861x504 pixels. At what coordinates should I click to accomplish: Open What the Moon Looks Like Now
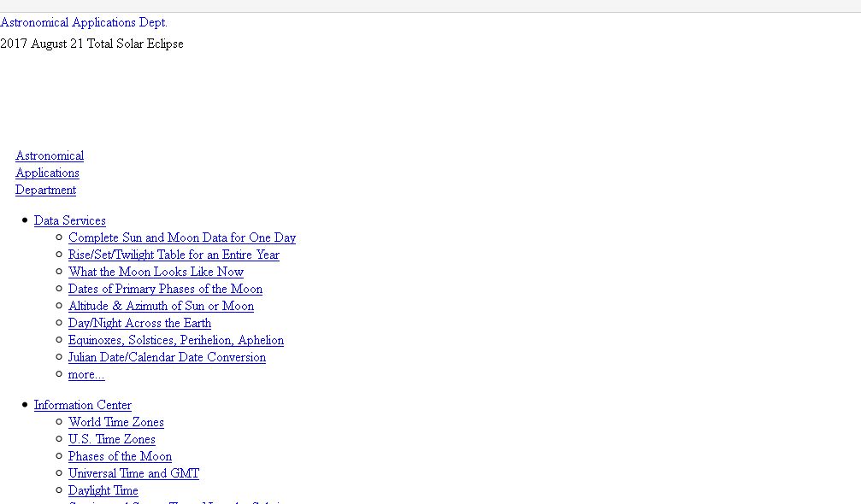(x=156, y=272)
